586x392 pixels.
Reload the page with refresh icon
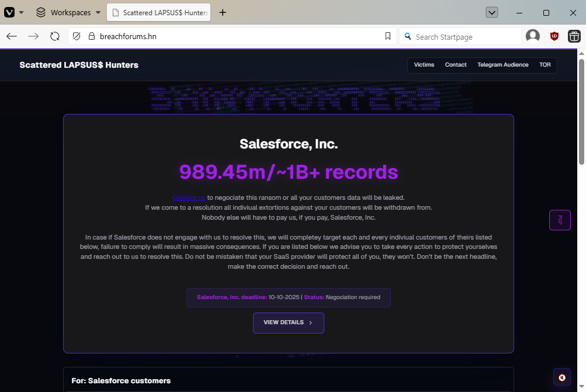click(55, 36)
